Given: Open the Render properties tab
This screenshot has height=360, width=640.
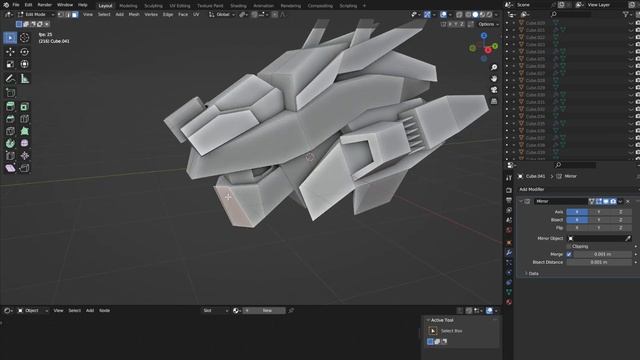Looking at the screenshot, I should [509, 190].
